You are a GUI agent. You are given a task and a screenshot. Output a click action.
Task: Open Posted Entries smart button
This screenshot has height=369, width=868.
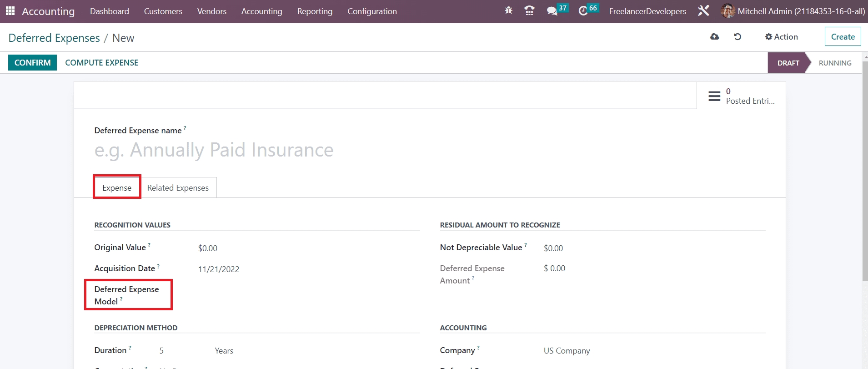tap(741, 96)
